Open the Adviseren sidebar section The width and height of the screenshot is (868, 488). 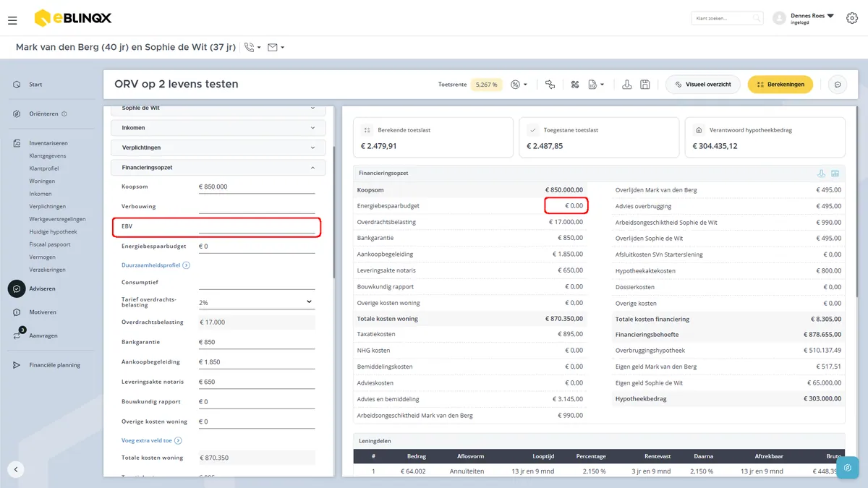click(42, 288)
